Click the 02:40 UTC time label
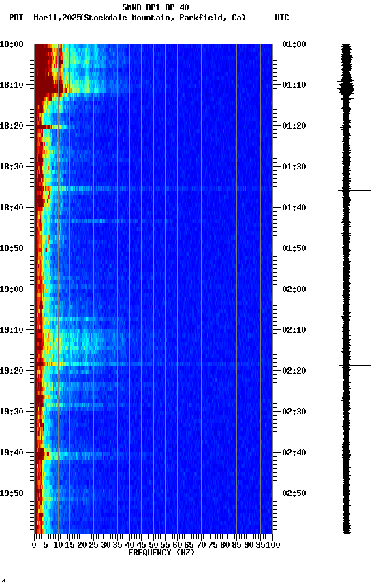 (x=294, y=453)
